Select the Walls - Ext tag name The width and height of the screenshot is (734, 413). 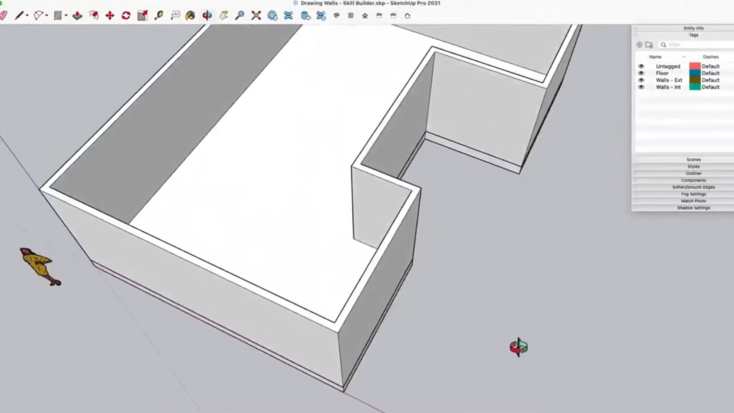(669, 80)
